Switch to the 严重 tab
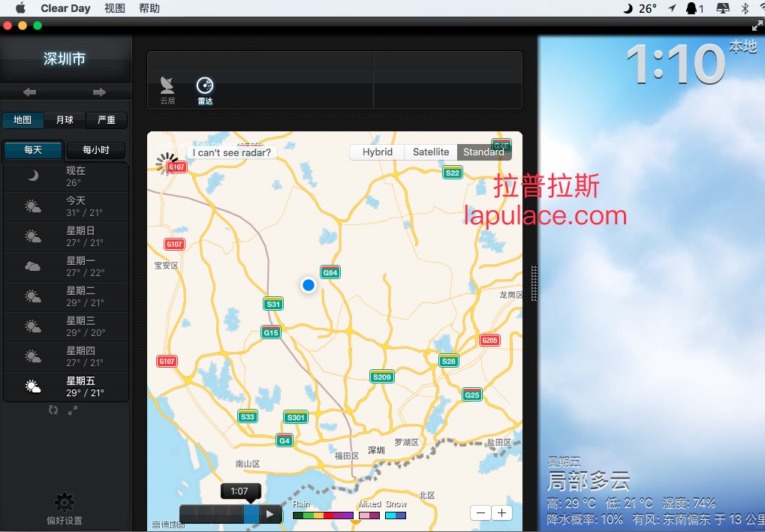The height and width of the screenshot is (532, 765). coord(107,120)
